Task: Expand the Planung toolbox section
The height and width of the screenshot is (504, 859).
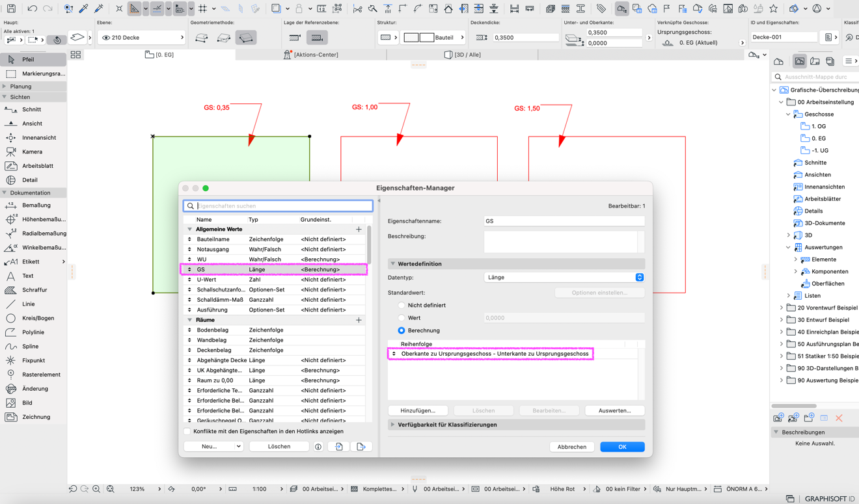Action: click(x=5, y=86)
